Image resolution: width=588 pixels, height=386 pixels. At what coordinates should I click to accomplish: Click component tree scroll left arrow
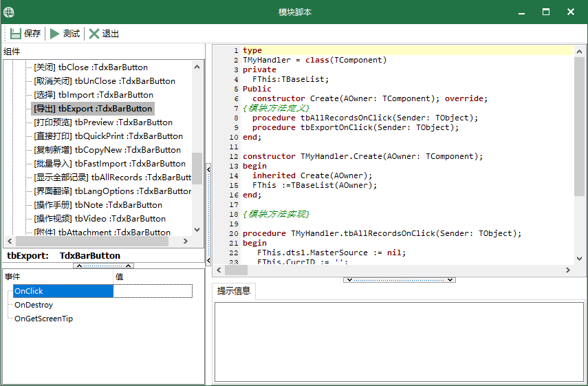coord(10,242)
